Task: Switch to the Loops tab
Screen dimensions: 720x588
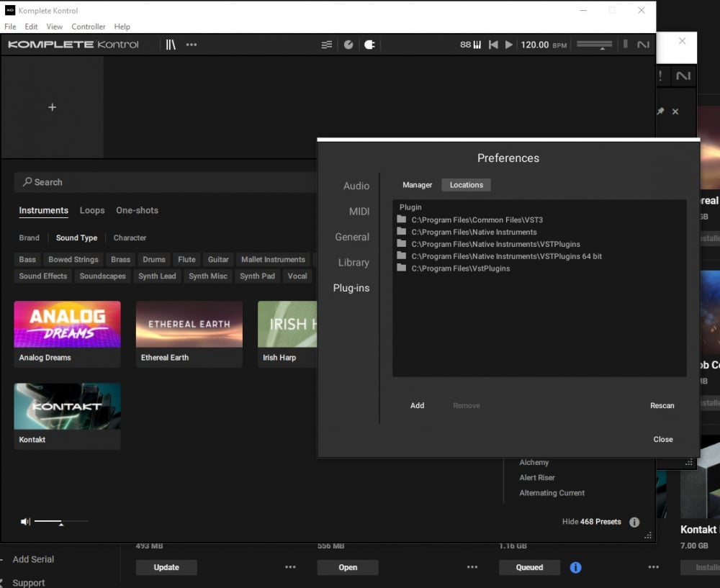Action: pyautogui.click(x=92, y=210)
